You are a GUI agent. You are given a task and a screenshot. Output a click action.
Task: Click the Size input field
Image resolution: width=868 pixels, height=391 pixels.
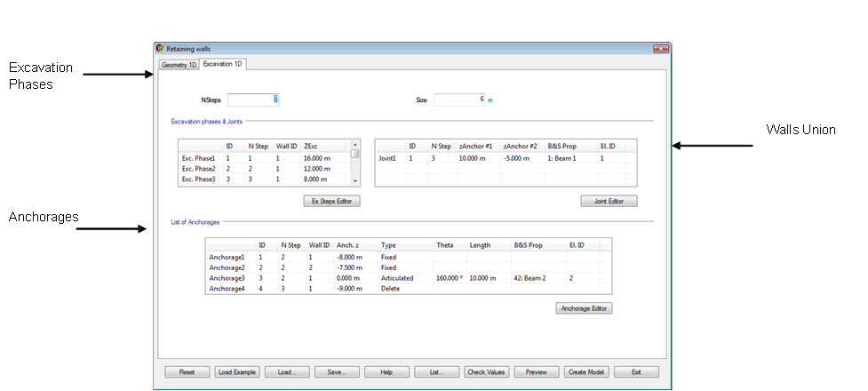[x=459, y=100]
